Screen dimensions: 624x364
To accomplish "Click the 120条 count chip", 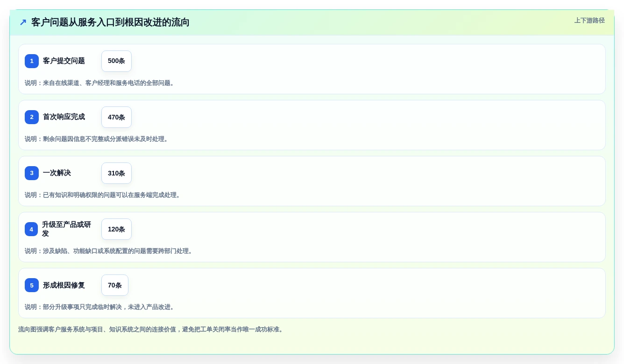I will pos(116,229).
